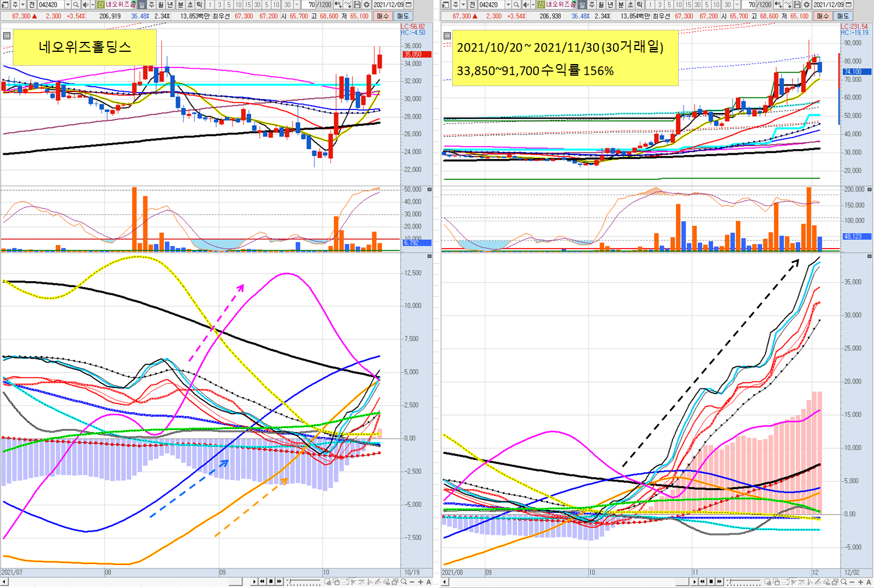Image resolution: width=874 pixels, height=588 pixels.
Task: Click the plus zoom-in icon in right chart bottom bar
Action: pos(860,582)
